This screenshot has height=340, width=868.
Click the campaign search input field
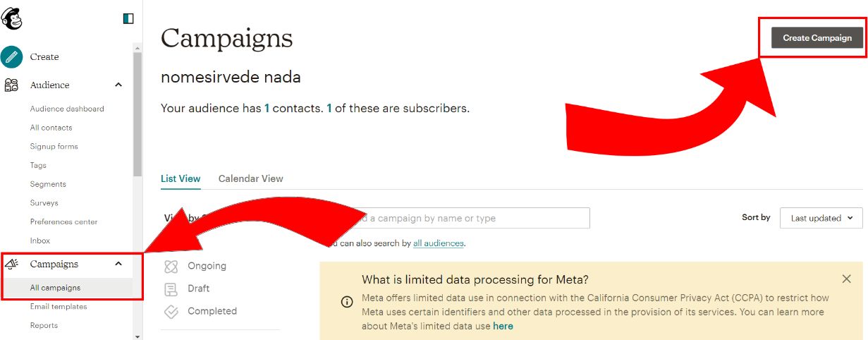[465, 218]
